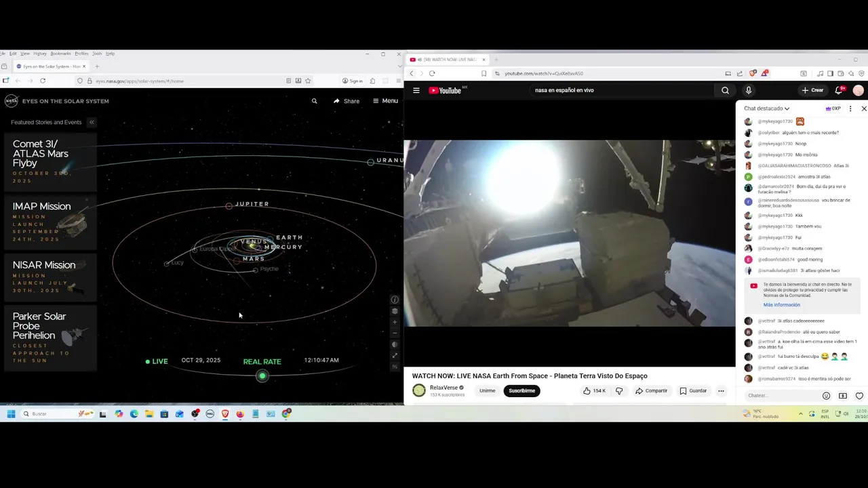Open YouTube notifications bell
The height and width of the screenshot is (488, 868).
[840, 90]
